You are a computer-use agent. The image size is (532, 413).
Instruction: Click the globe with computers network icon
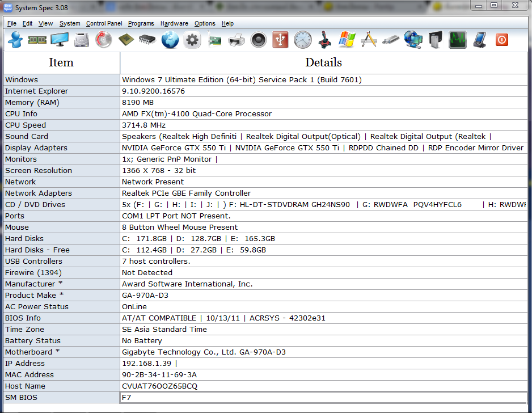(x=413, y=40)
